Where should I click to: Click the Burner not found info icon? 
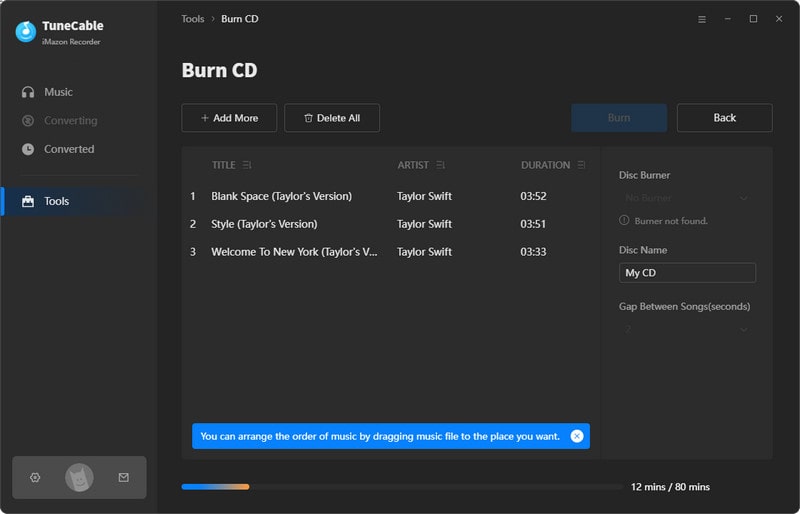click(624, 221)
